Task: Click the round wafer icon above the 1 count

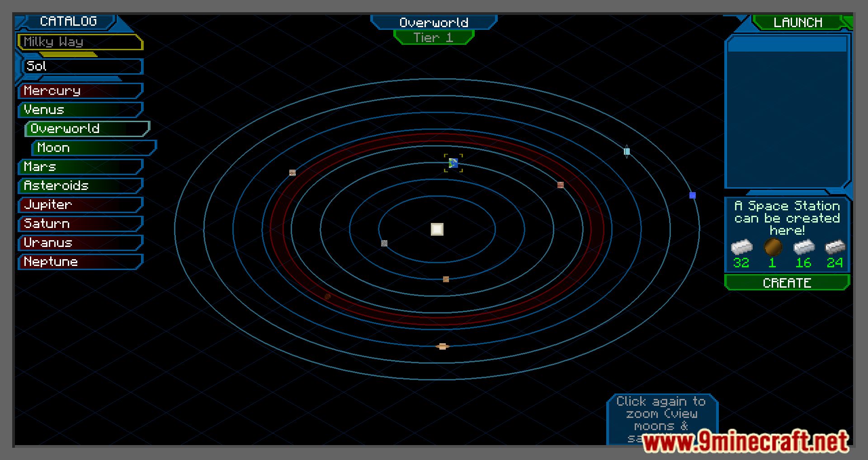Action: (773, 247)
